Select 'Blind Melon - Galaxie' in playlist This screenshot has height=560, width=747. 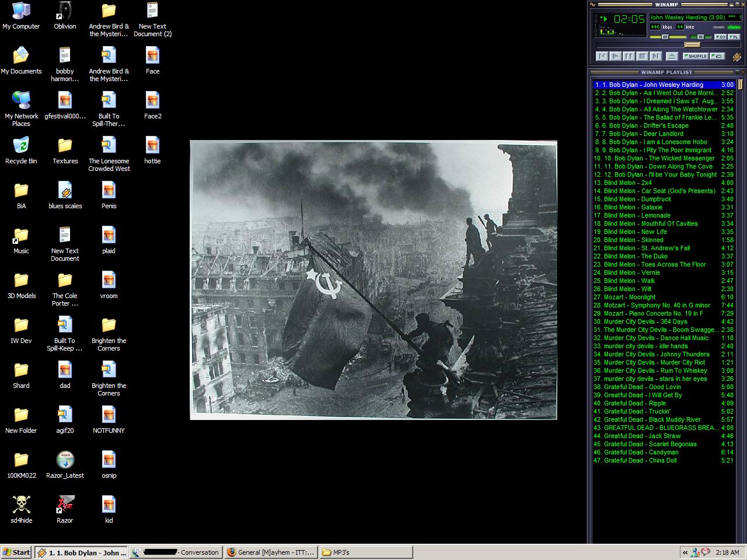point(664,207)
